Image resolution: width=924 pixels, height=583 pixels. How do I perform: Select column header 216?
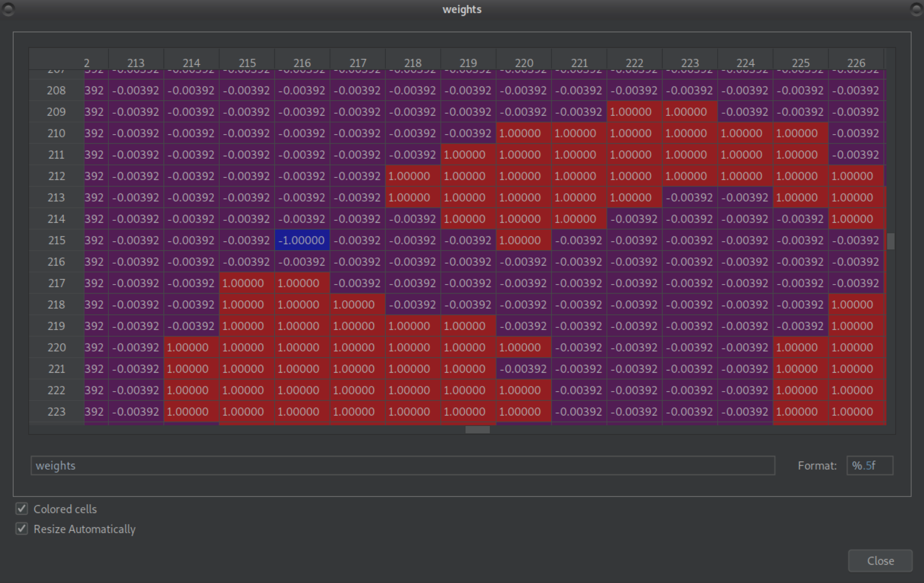coord(302,63)
